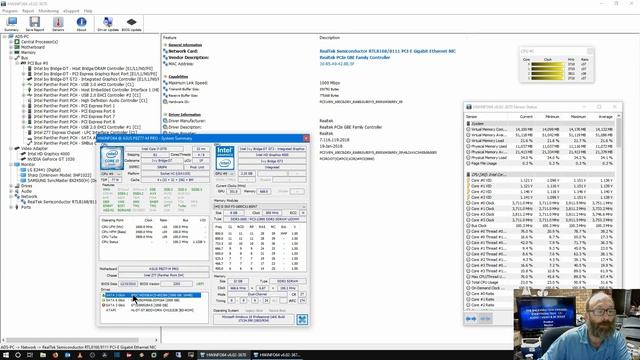Click the Operating System description field
This screenshot has width=640, height=360.
coord(253,319)
